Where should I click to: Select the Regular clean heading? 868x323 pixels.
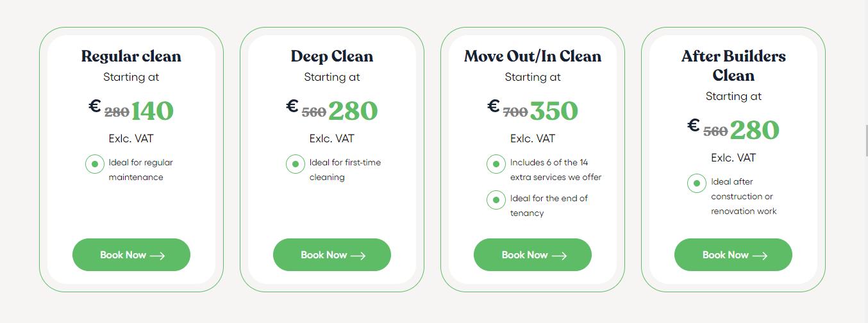coord(131,56)
